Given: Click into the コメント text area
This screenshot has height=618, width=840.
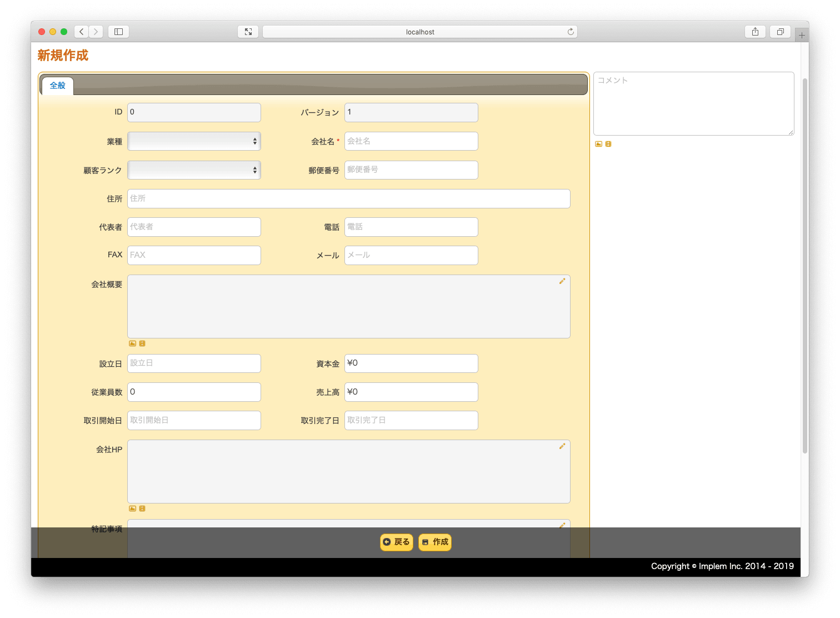Looking at the screenshot, I should pos(694,103).
